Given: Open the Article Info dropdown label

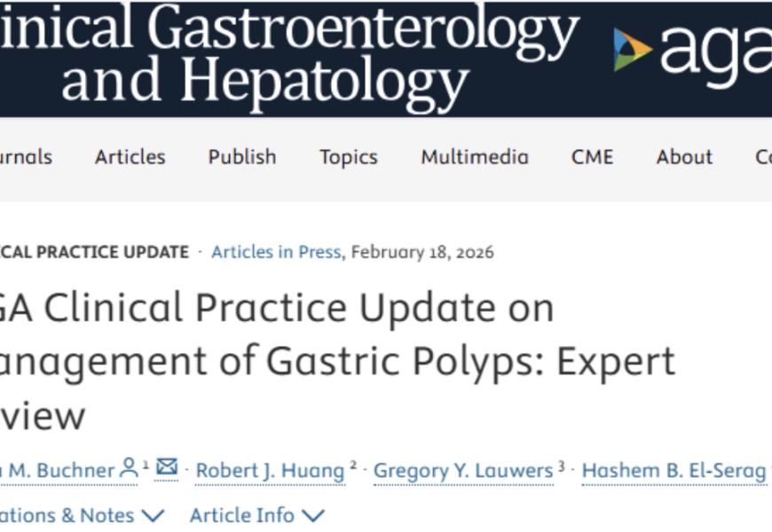Looking at the screenshot, I should (242, 515).
